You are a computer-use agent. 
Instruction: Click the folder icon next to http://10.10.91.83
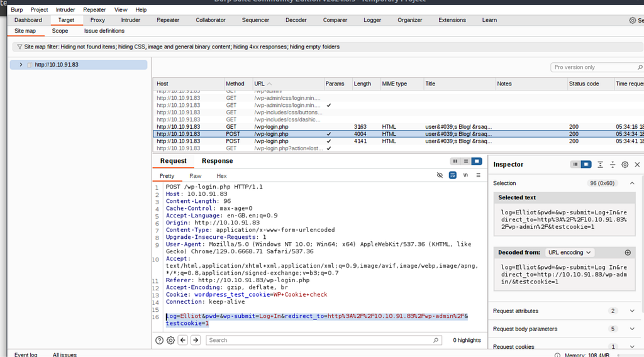click(30, 65)
